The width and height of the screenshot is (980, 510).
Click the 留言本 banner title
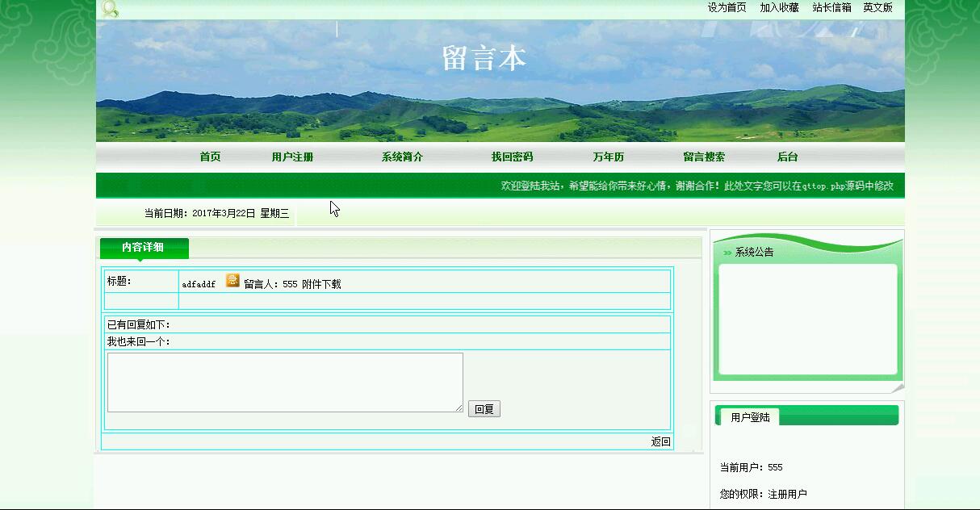tap(484, 58)
